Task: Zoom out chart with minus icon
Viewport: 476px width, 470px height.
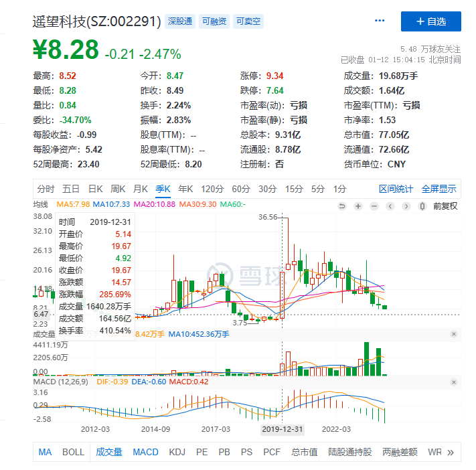Action: pos(374,206)
